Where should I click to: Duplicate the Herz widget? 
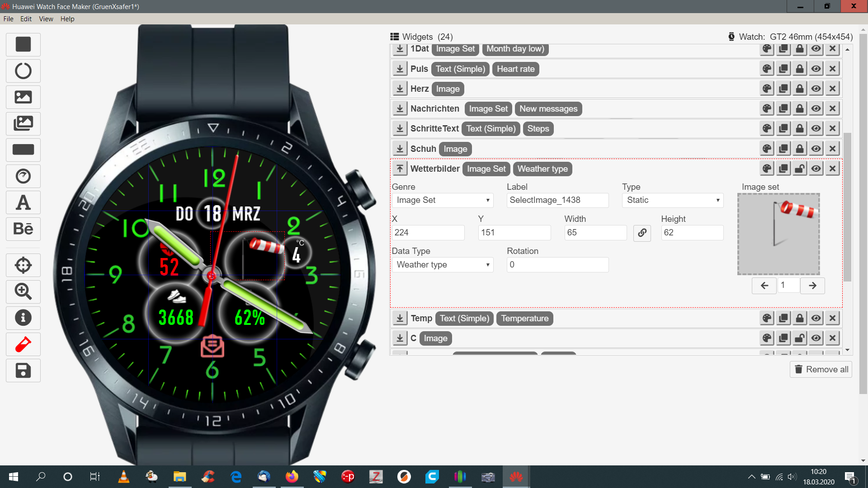(x=783, y=89)
